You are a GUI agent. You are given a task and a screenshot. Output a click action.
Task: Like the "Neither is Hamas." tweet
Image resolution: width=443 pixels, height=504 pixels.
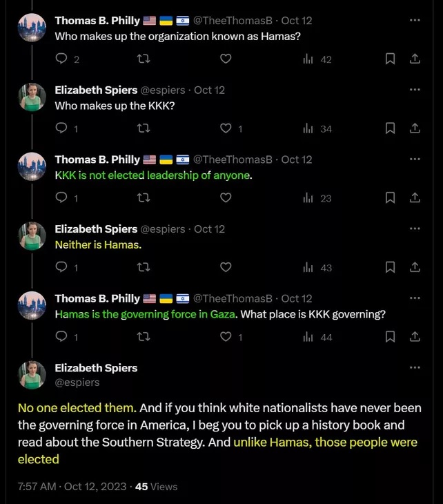pyautogui.click(x=226, y=267)
